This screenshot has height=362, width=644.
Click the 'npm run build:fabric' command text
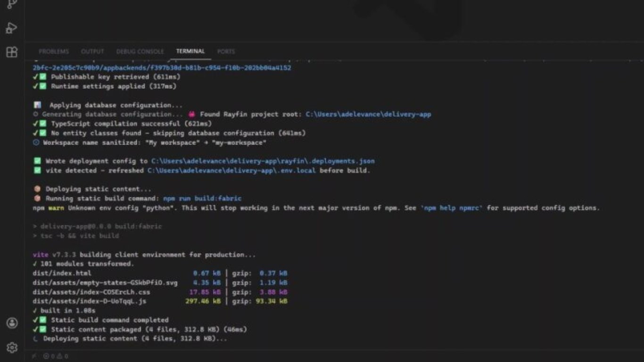(202, 198)
